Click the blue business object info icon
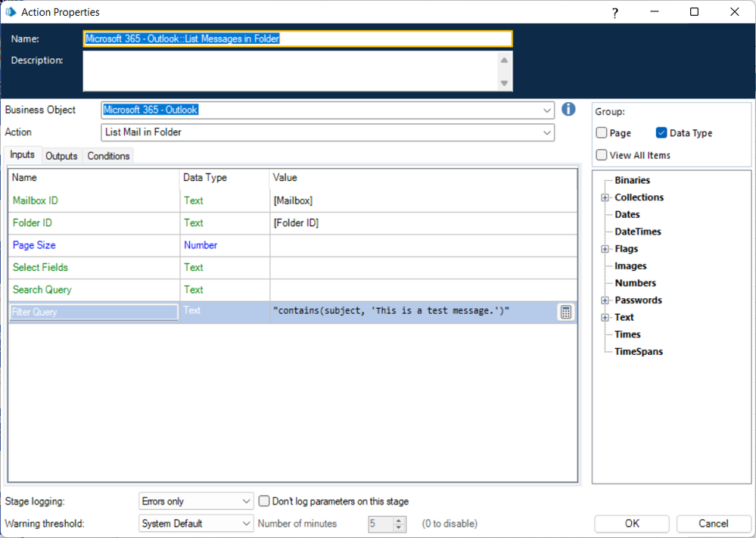This screenshot has width=756, height=538. [568, 109]
